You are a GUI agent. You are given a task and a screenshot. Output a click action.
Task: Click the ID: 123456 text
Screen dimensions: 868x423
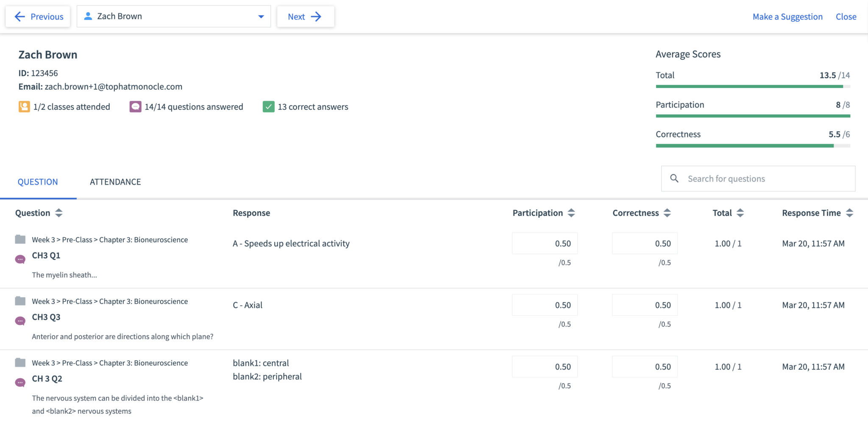(38, 73)
